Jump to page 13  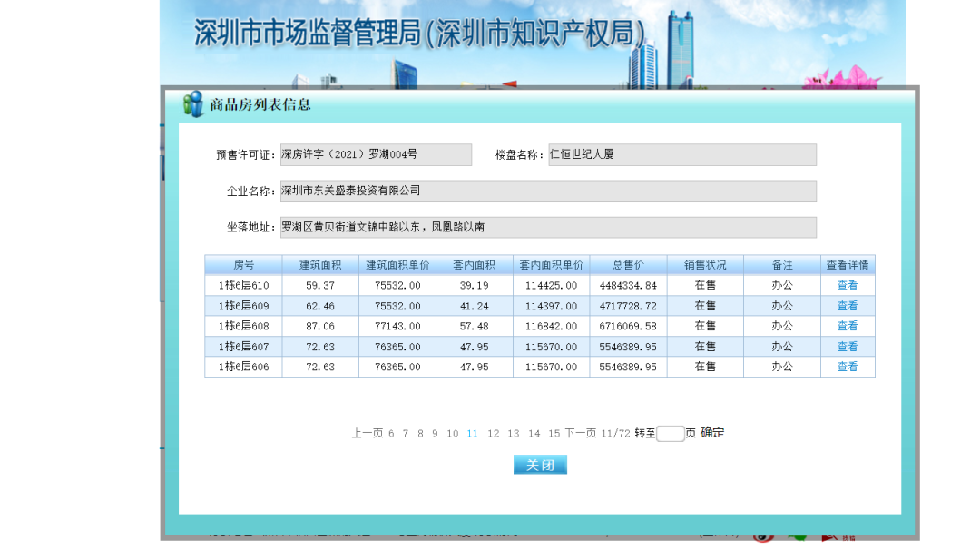pyautogui.click(x=513, y=434)
